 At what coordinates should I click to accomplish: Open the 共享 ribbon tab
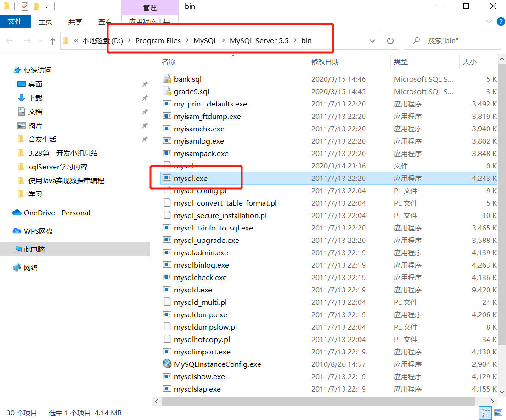coord(75,22)
